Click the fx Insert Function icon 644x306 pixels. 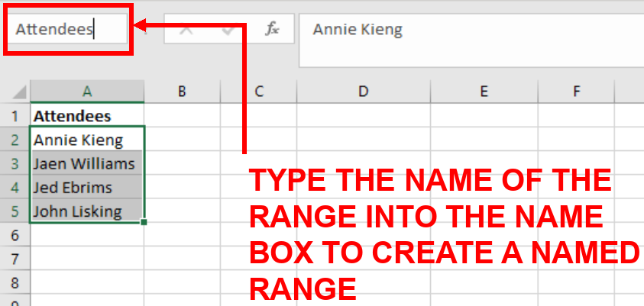point(272,29)
